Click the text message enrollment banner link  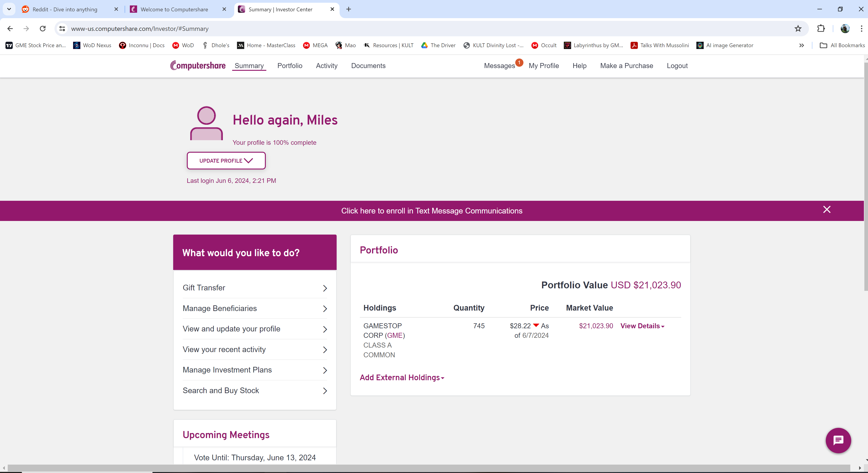(432, 211)
